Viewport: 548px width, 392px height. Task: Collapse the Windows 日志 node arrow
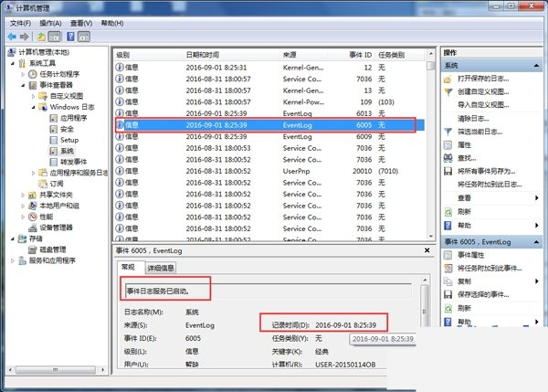click(x=33, y=107)
